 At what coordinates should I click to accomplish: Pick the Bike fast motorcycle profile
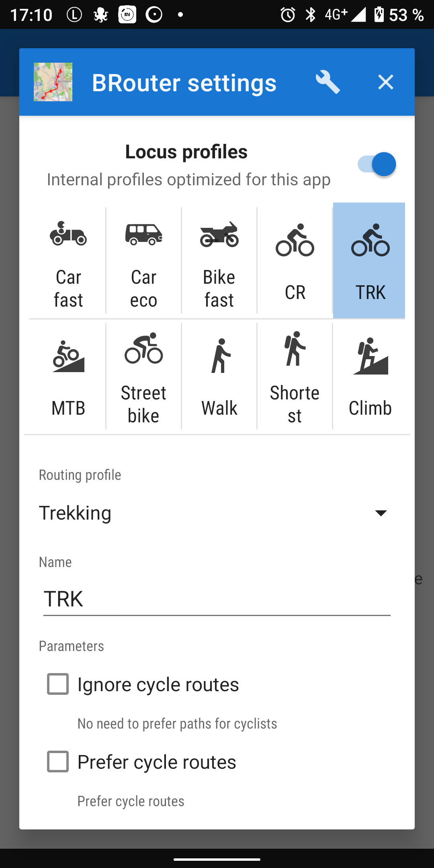pyautogui.click(x=219, y=234)
